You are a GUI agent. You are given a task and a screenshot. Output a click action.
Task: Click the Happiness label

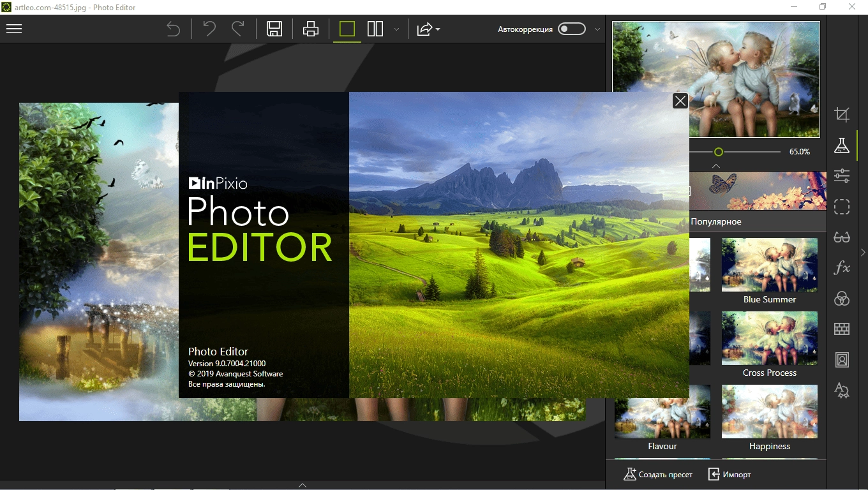click(770, 447)
